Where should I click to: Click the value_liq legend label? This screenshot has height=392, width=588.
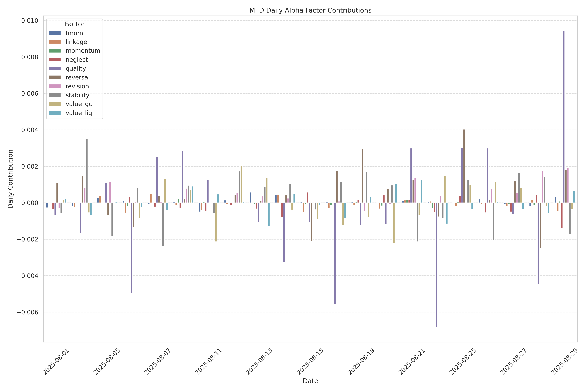[79, 113]
